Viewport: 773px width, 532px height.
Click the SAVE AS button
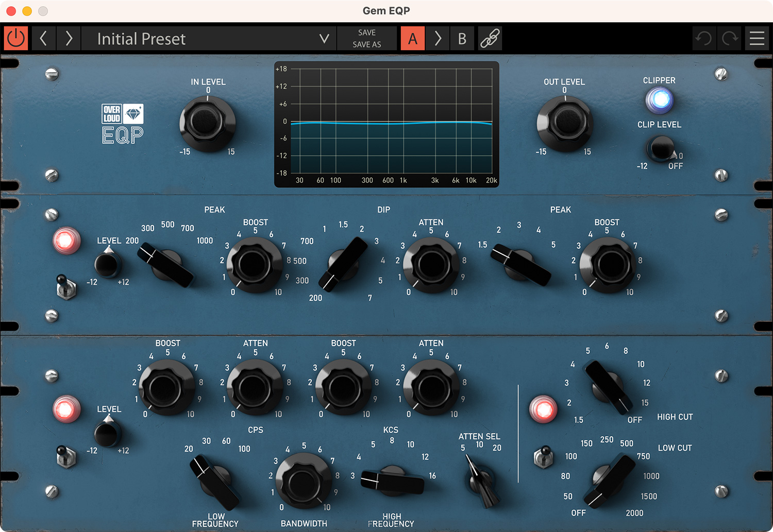[366, 45]
